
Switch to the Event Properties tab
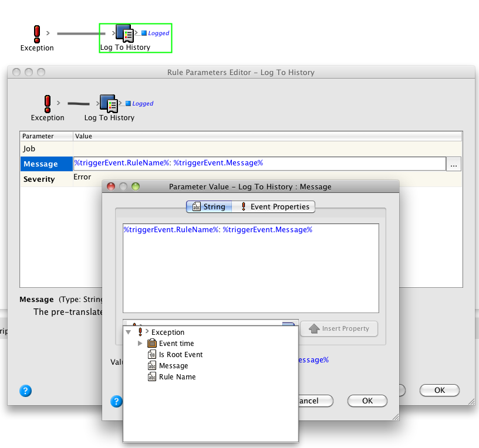[x=275, y=207]
